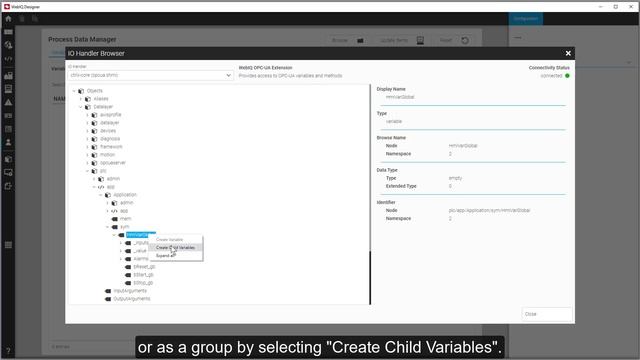Click the export/share sidebar icon
Viewport: 640px width, 360px height.
click(x=8, y=186)
